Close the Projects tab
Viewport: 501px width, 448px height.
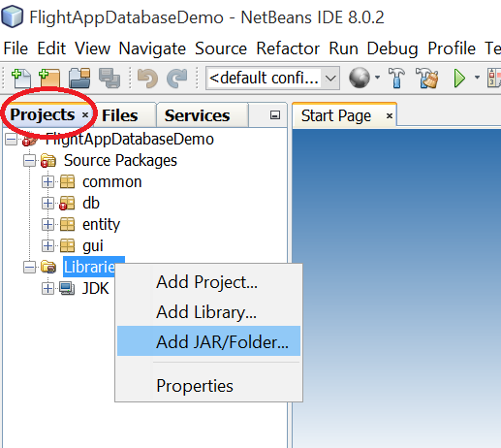tap(85, 114)
